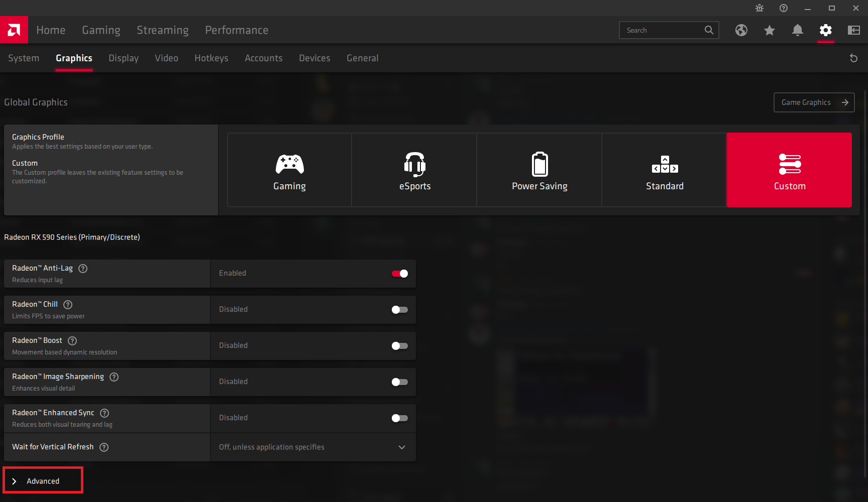This screenshot has height=502, width=868.
Task: Open the settings gear icon
Action: tap(826, 30)
